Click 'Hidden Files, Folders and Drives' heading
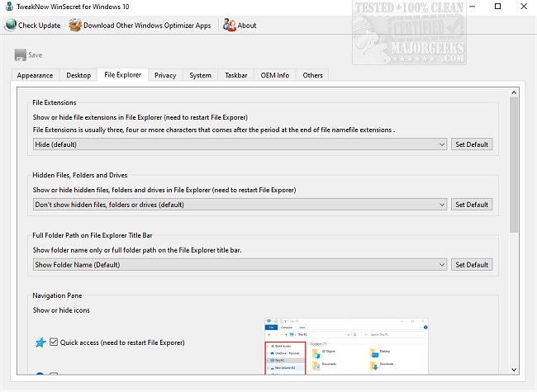537x392 pixels. pyautogui.click(x=80, y=175)
